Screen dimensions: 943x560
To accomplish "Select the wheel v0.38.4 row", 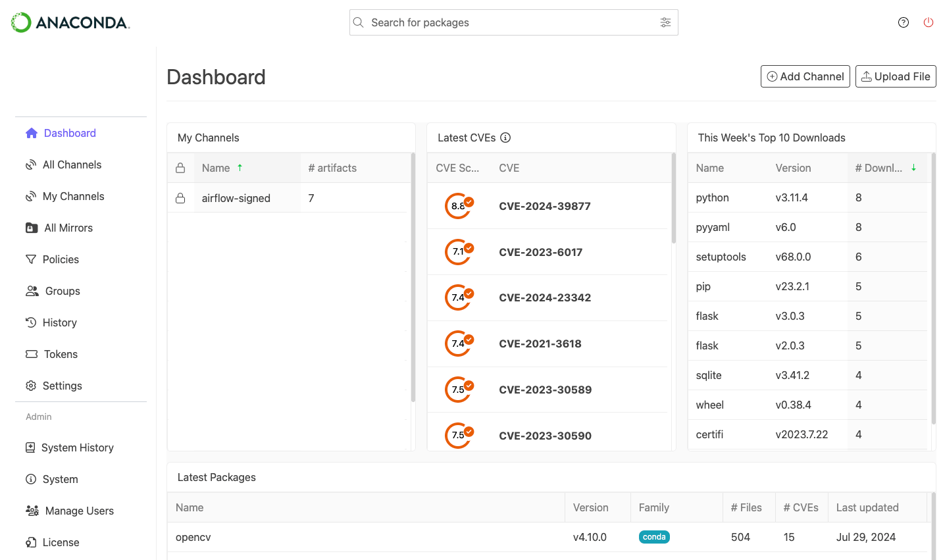I will [807, 405].
